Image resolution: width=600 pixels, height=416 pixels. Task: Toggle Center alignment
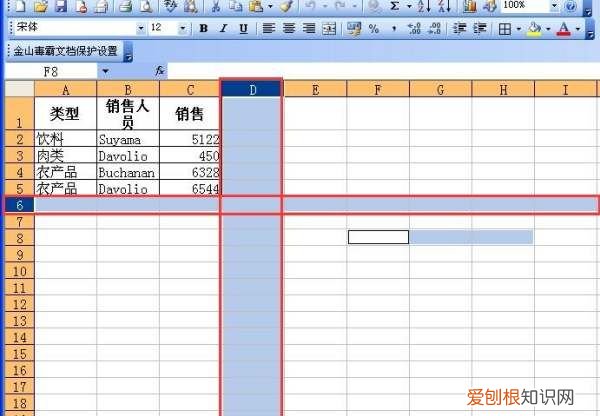(x=289, y=28)
